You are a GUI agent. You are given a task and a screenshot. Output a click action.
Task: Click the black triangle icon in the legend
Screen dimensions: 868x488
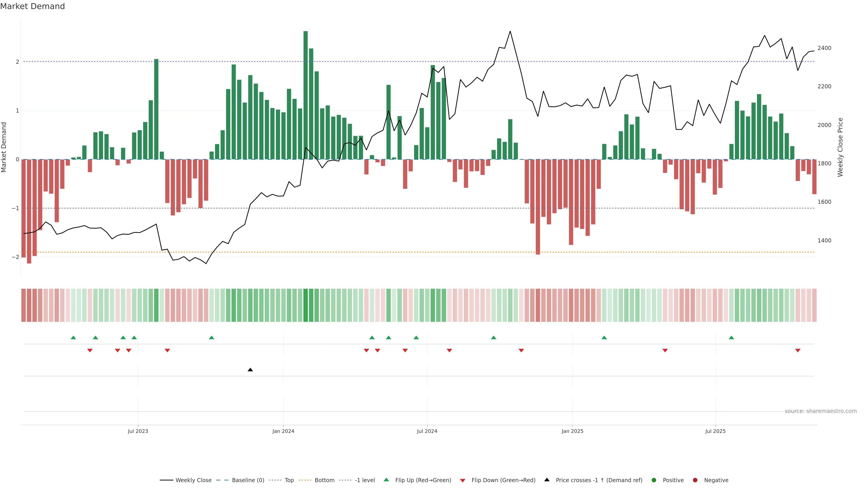pos(547,480)
